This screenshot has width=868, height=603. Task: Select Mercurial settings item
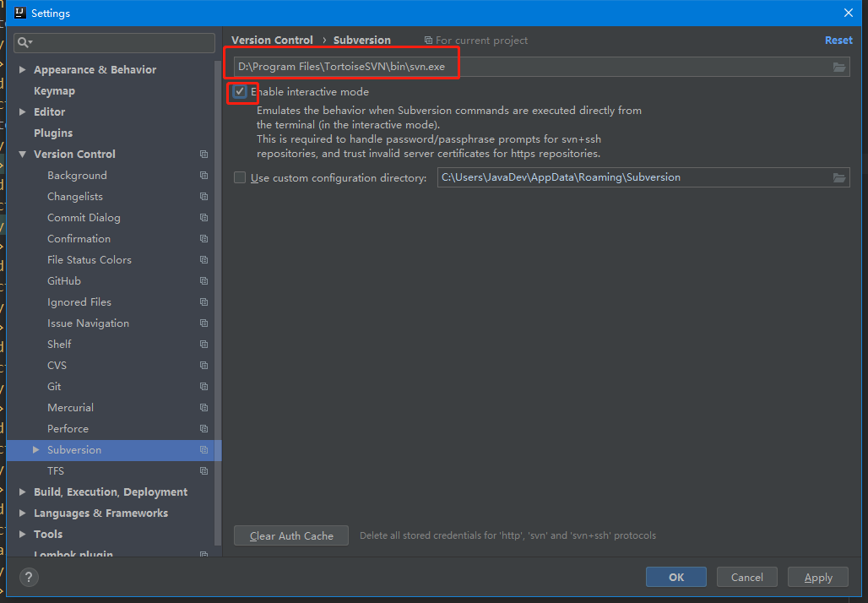tap(70, 408)
